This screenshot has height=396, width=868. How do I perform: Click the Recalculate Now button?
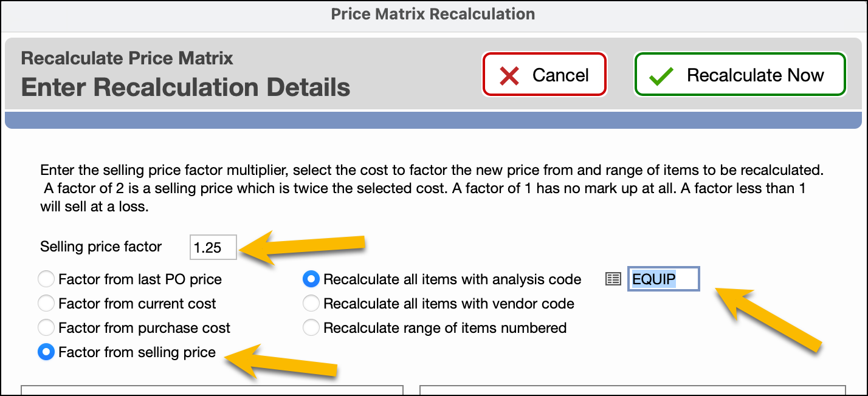[x=740, y=75]
